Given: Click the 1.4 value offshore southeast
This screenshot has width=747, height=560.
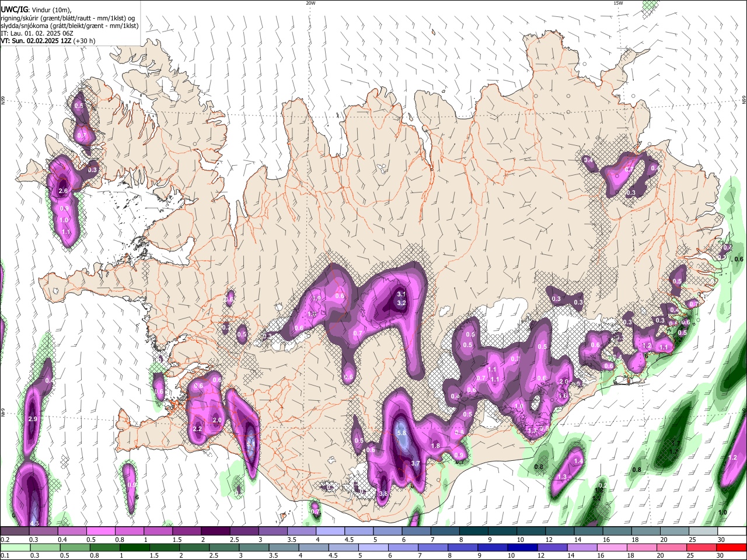Looking at the screenshot, I should [x=578, y=461].
